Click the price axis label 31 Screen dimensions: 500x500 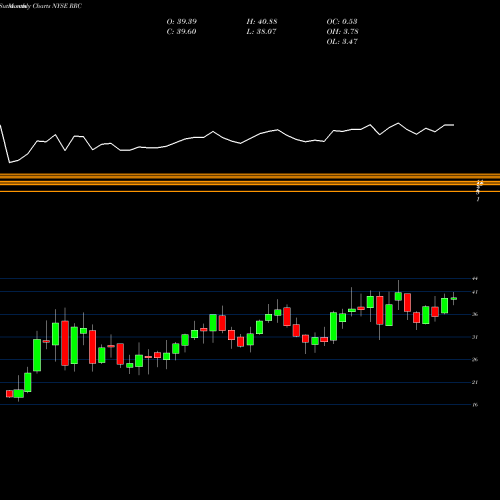[x=475, y=337]
